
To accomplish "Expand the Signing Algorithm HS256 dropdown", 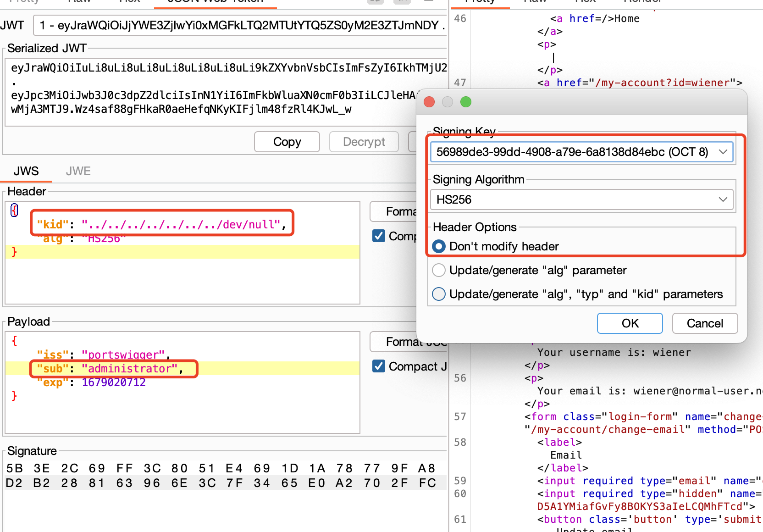I will pos(581,199).
